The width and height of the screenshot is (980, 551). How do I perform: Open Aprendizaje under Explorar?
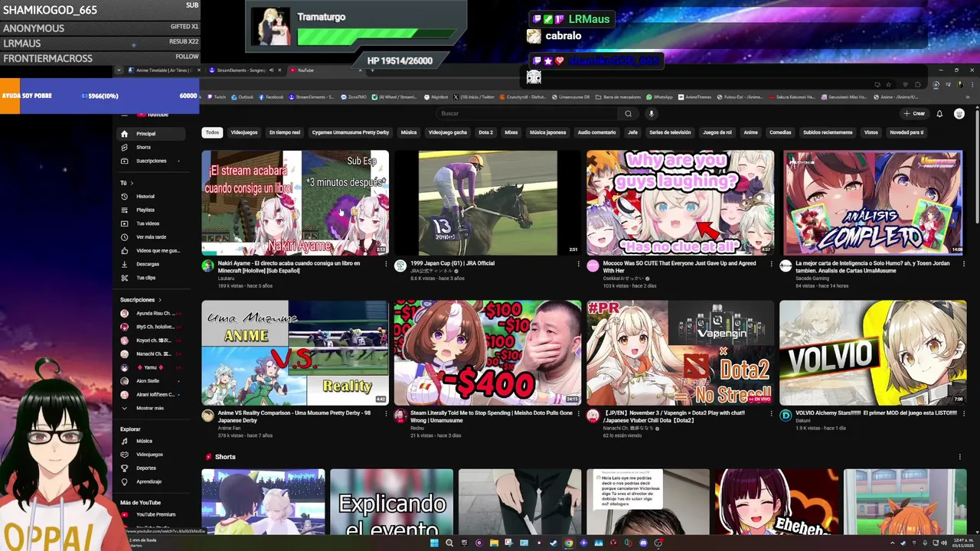click(152, 481)
